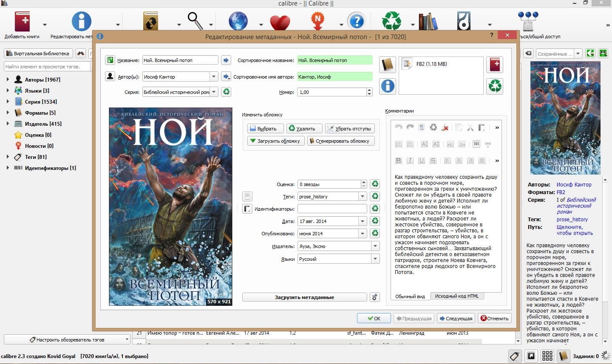
Task: Click the Connect/share network icon
Action: click(528, 21)
